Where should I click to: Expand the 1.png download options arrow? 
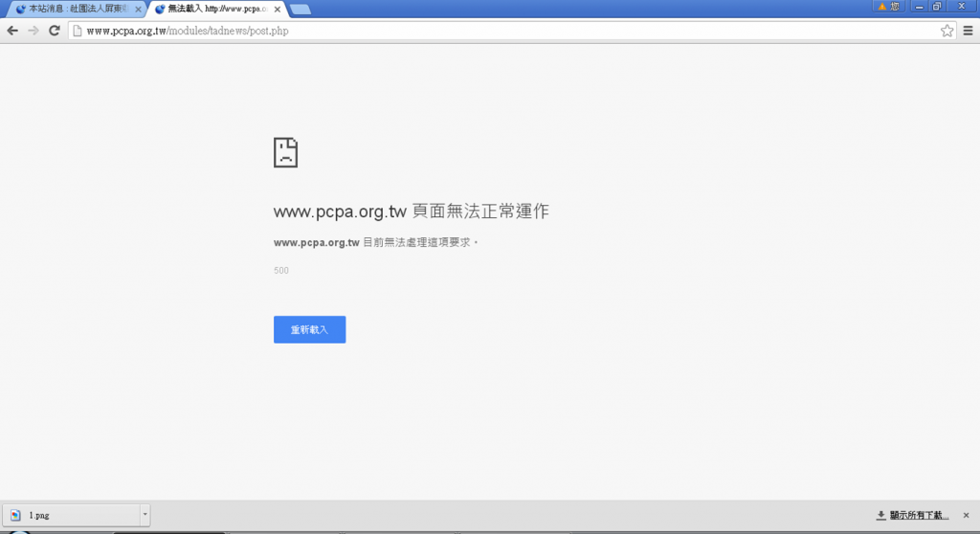tap(145, 515)
